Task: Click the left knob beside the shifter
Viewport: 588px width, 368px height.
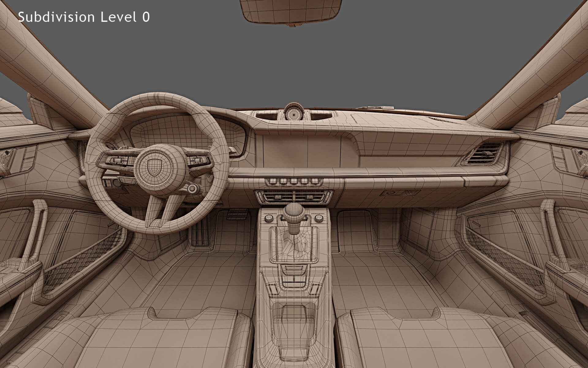Action: tap(268, 218)
